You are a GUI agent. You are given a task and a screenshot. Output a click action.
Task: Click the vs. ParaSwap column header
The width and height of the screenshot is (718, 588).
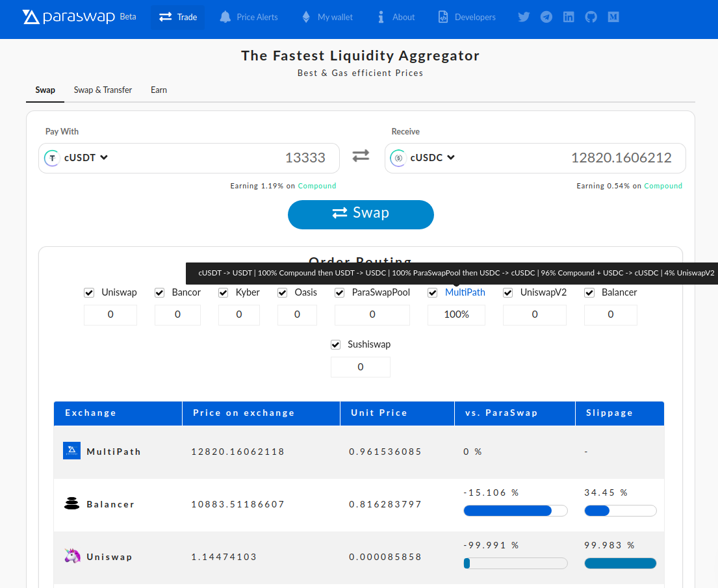pos(515,413)
